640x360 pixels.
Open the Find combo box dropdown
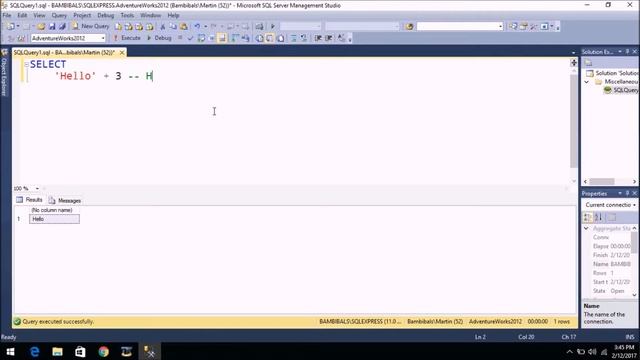coord(500,26)
